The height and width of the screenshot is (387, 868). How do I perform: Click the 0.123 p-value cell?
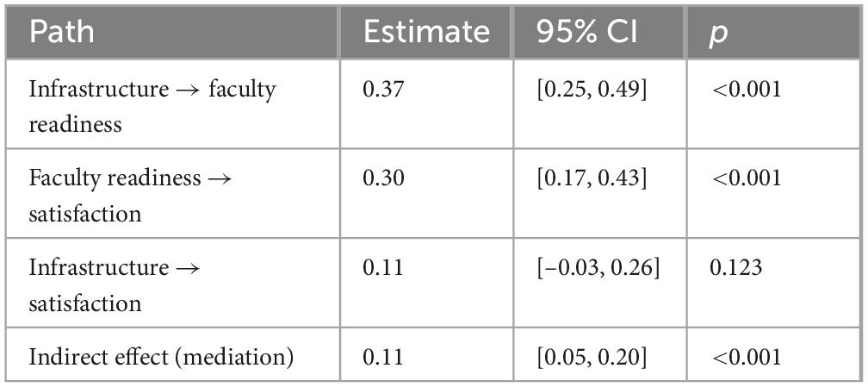pyautogui.click(x=735, y=267)
